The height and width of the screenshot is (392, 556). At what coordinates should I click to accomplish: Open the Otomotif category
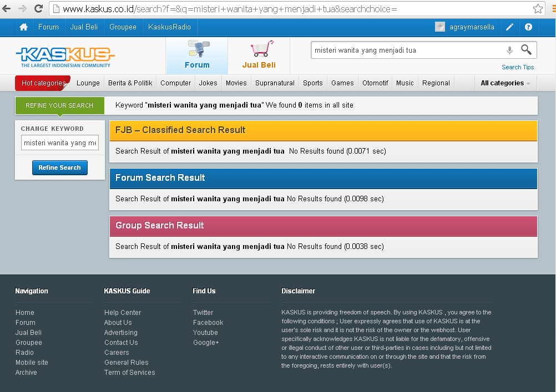click(375, 83)
